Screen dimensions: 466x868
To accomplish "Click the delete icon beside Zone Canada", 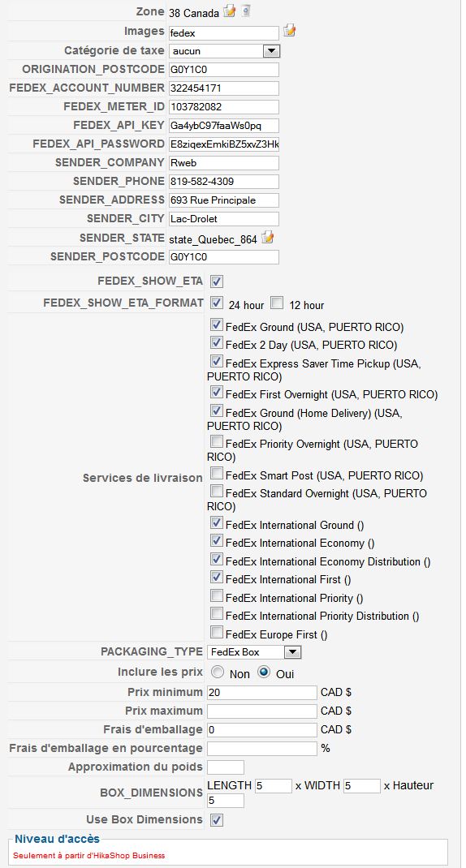I will point(246,11).
